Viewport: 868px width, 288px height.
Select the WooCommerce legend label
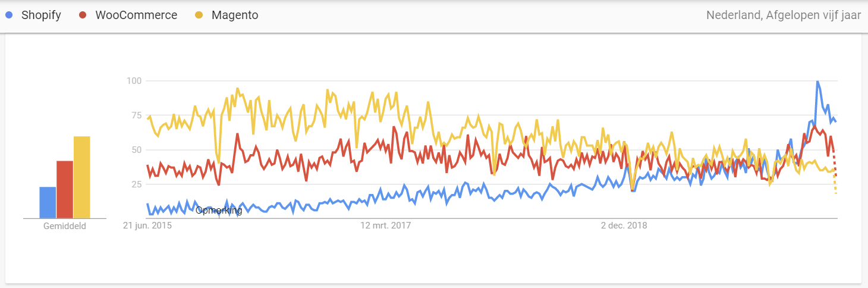(136, 15)
